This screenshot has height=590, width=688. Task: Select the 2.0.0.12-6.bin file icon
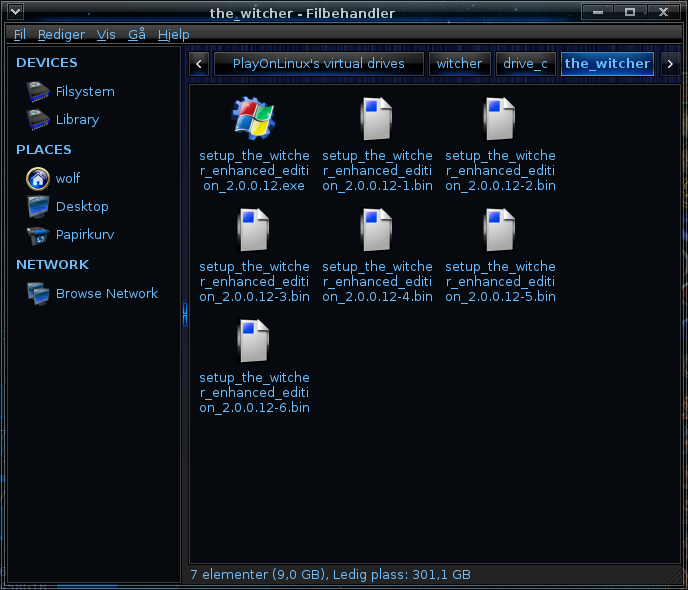tap(254, 341)
